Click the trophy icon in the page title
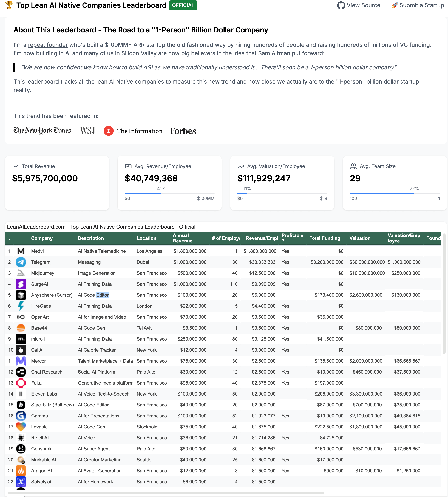 [9, 5]
